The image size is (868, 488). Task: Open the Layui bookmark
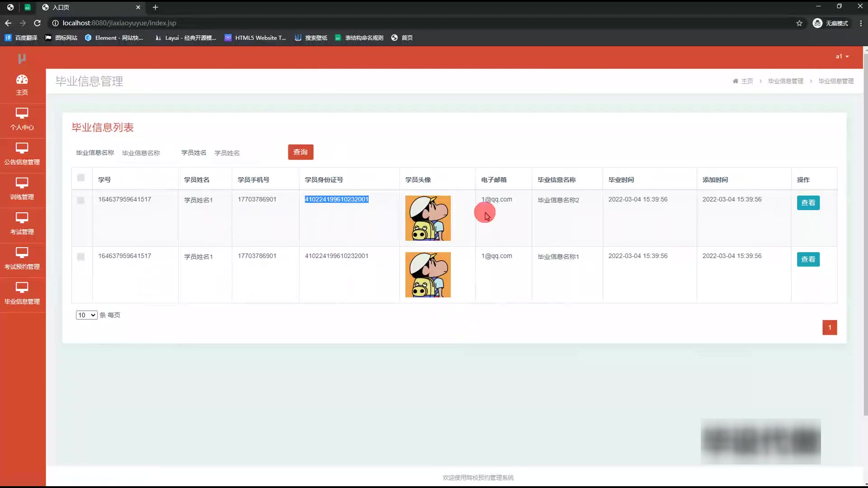(x=185, y=38)
